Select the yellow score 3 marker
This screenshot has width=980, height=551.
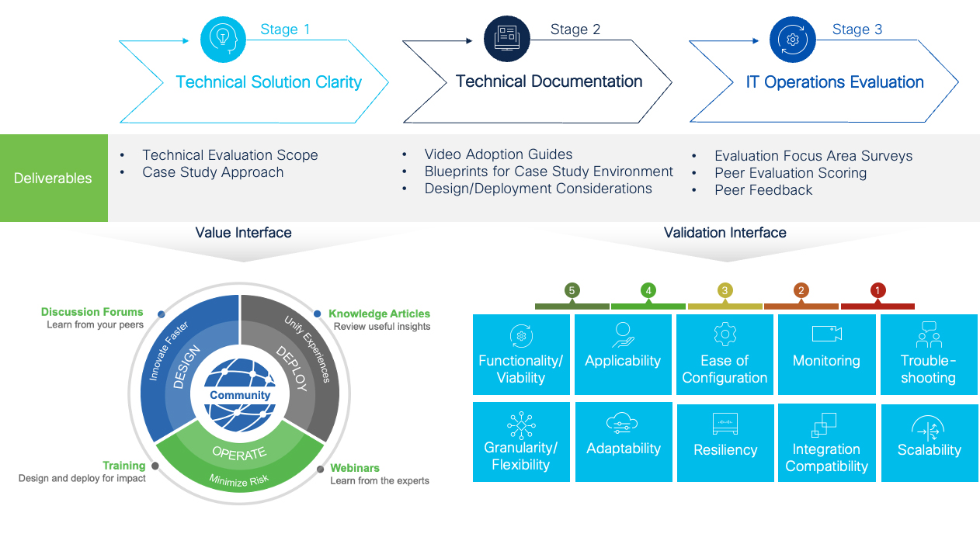coord(725,291)
